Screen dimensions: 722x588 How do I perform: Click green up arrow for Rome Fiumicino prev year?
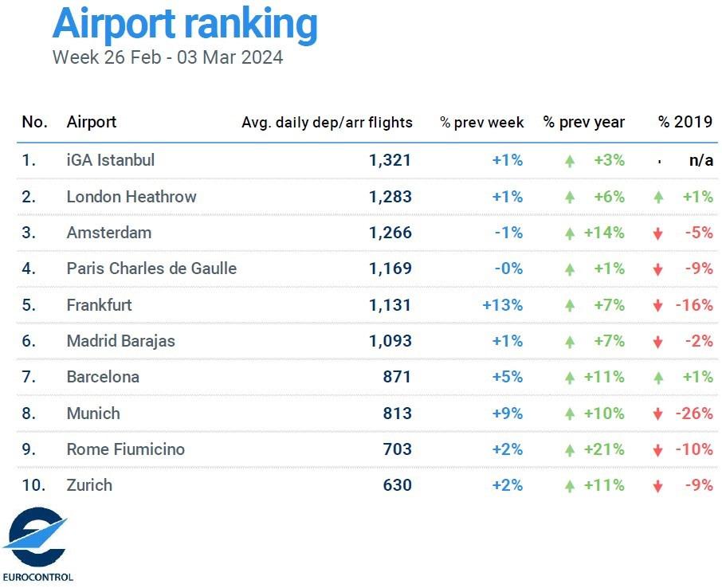click(570, 450)
